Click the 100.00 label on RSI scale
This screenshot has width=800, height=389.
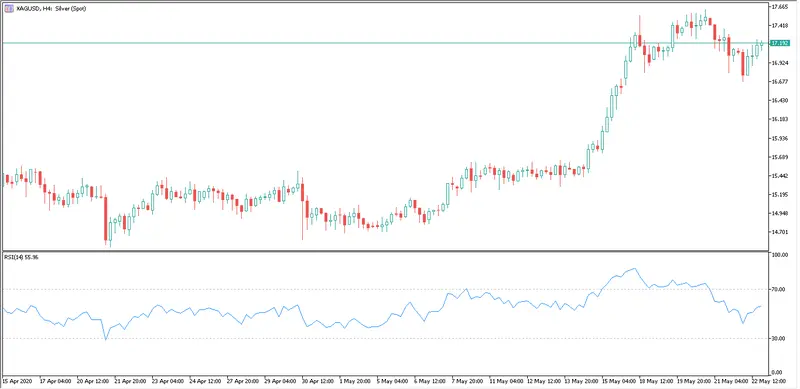pyautogui.click(x=780, y=255)
